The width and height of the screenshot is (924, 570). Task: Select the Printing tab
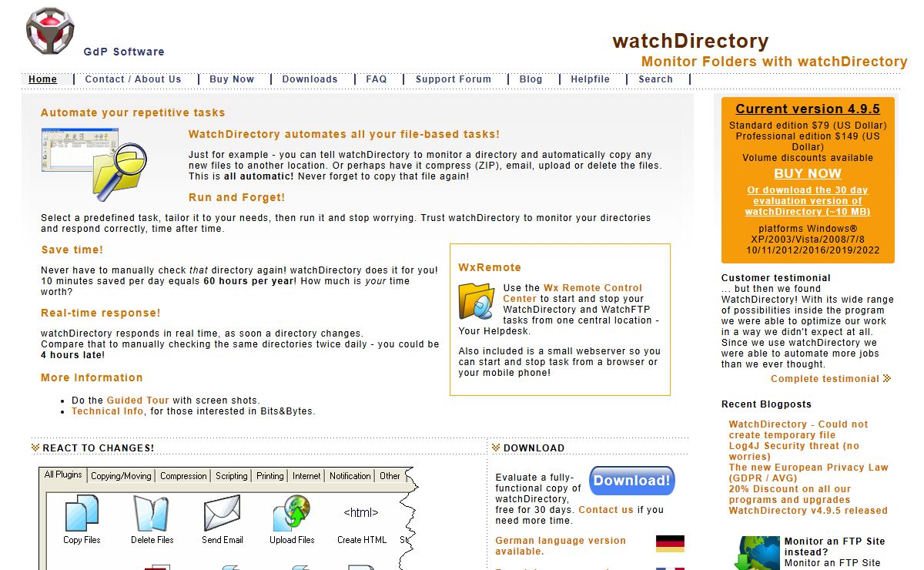pyautogui.click(x=270, y=476)
